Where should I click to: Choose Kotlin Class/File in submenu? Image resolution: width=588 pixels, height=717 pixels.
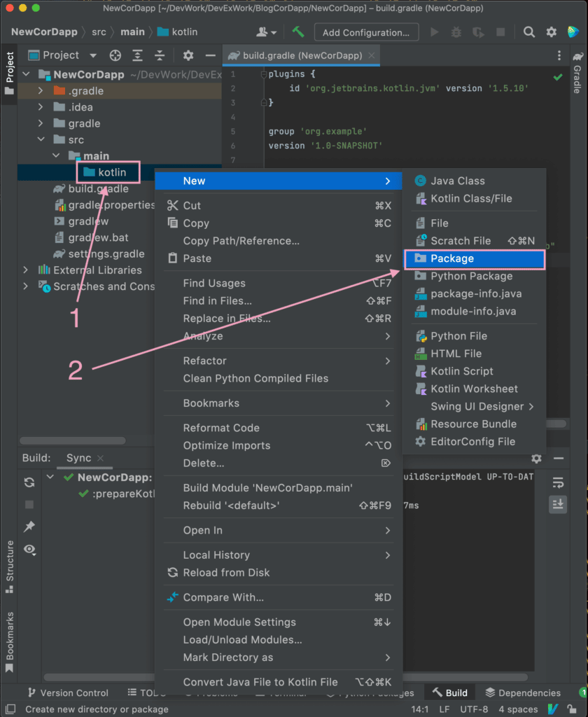pyautogui.click(x=474, y=198)
